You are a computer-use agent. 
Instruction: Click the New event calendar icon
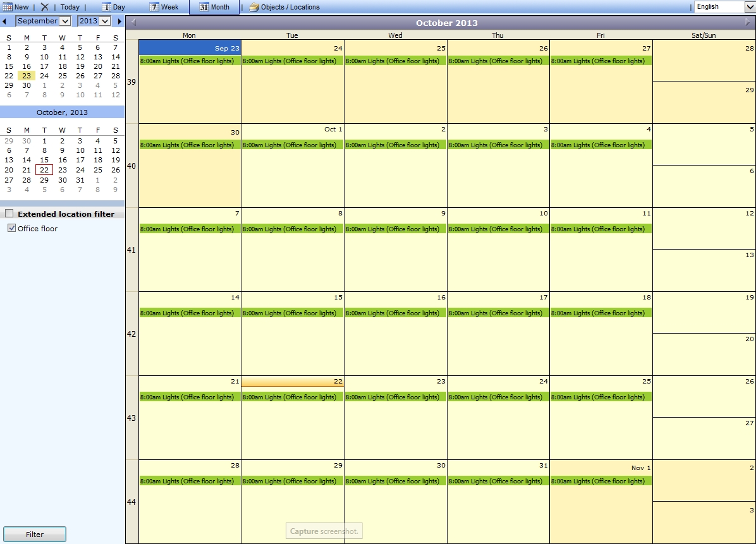pyautogui.click(x=8, y=7)
